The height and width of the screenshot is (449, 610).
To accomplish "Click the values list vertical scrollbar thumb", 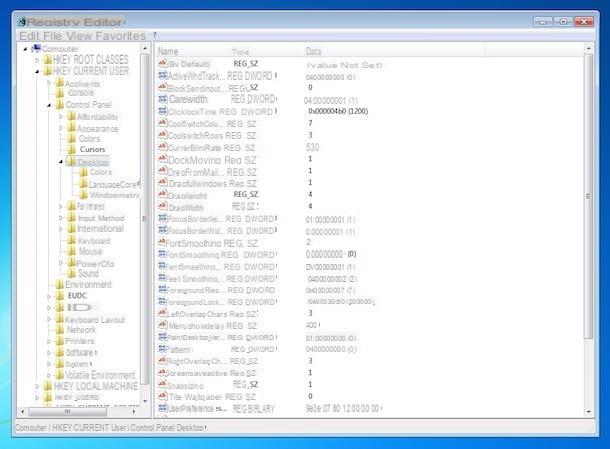I will [588, 196].
